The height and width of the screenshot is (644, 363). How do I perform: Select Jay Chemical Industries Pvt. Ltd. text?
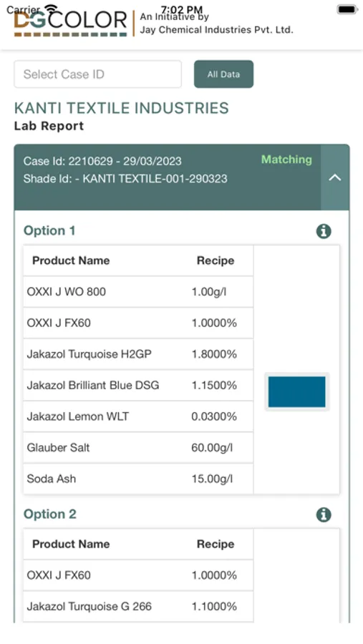[x=217, y=30]
